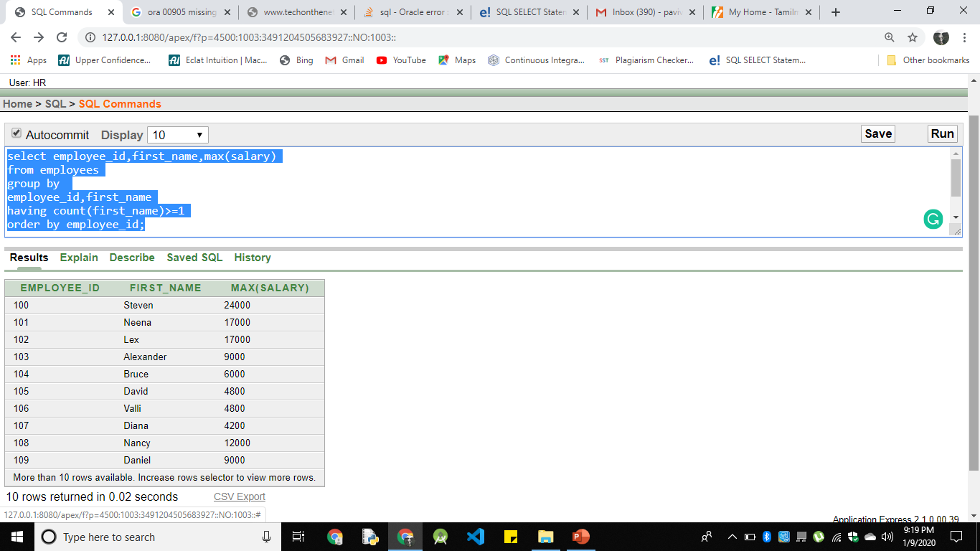980x551 pixels.
Task: Open the Bing bookmark
Action: pyautogui.click(x=296, y=60)
